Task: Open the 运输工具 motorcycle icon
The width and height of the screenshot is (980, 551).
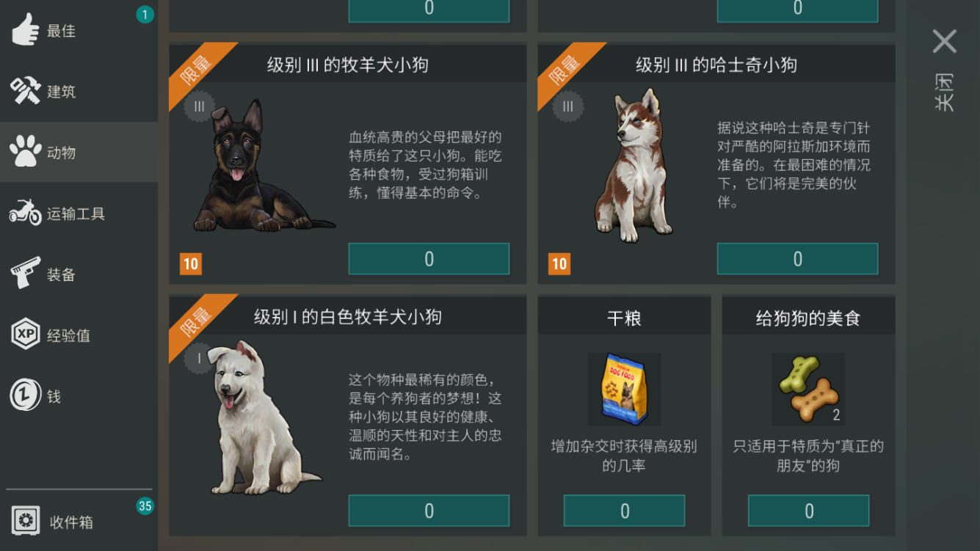Action: click(26, 213)
